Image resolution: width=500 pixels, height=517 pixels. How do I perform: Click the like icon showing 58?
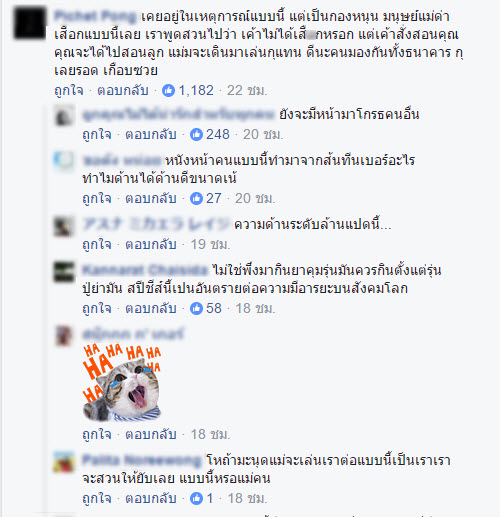(196, 308)
